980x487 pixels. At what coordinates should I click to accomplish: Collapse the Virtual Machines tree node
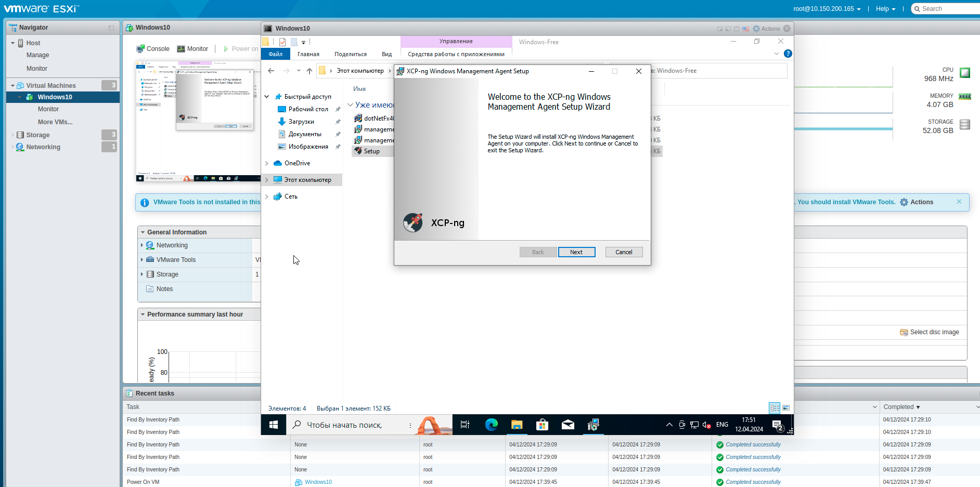(x=12, y=86)
